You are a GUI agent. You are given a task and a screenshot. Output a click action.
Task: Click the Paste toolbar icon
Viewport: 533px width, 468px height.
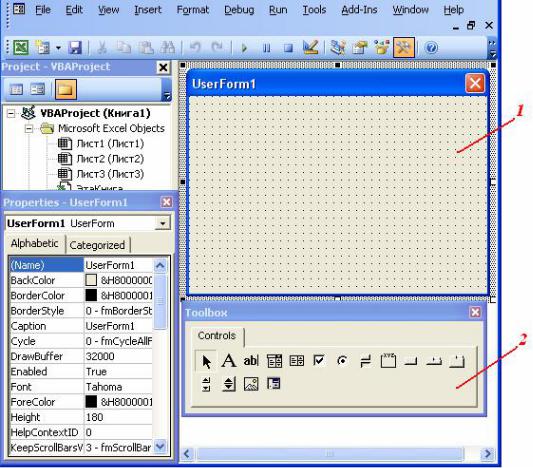pyautogui.click(x=146, y=47)
